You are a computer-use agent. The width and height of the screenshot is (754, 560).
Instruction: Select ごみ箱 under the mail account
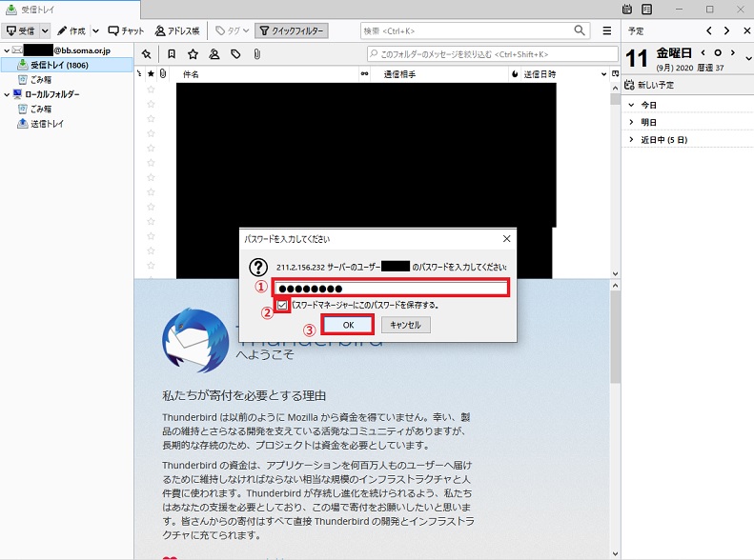(40, 80)
